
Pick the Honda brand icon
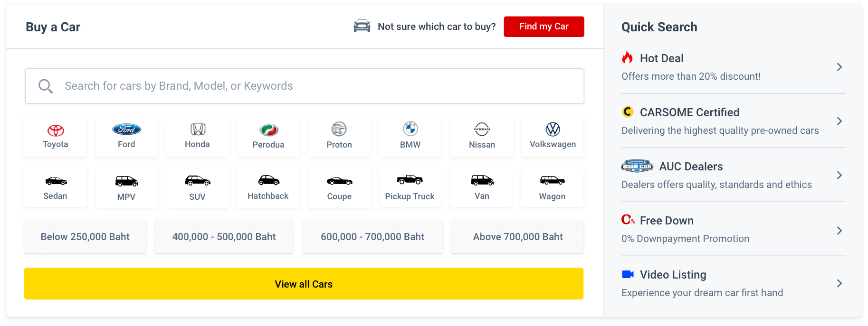[198, 129]
